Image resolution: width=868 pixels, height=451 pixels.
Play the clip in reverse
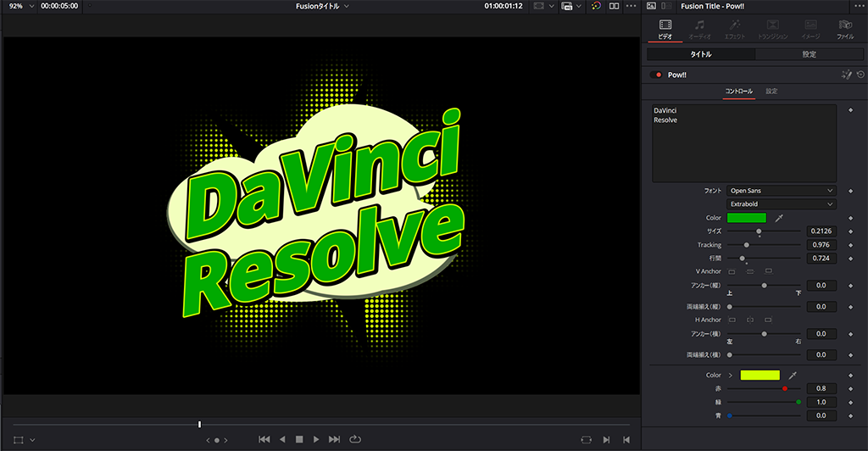282,439
